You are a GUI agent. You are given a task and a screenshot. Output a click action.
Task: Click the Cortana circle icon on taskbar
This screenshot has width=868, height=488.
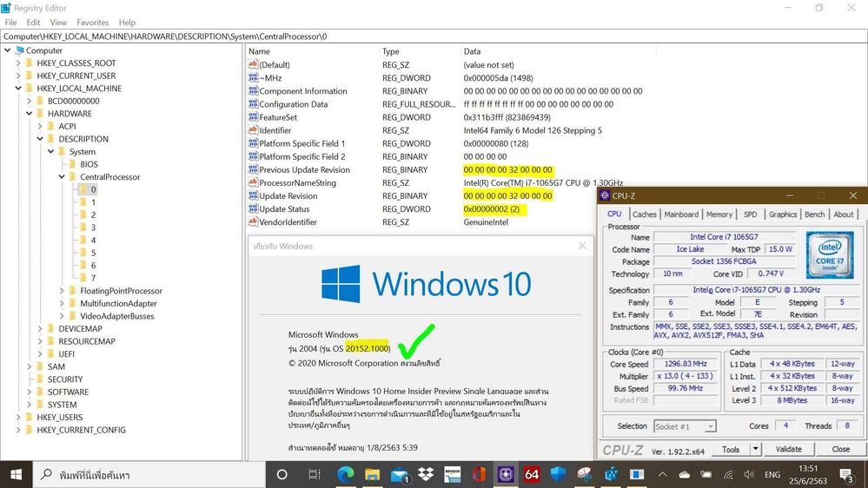tap(282, 474)
